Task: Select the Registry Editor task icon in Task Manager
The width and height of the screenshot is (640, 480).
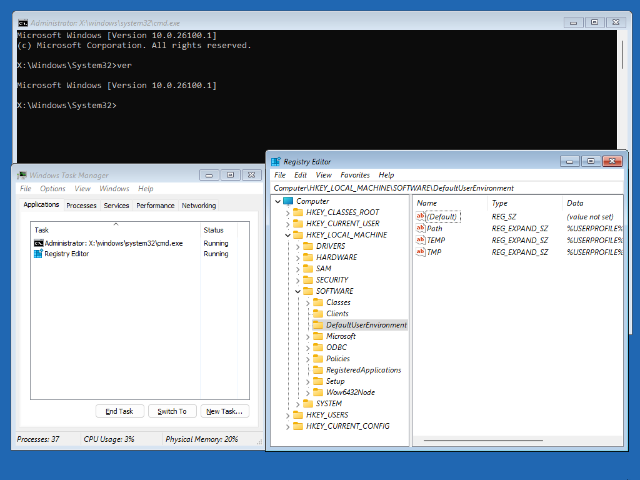Action: [38, 254]
